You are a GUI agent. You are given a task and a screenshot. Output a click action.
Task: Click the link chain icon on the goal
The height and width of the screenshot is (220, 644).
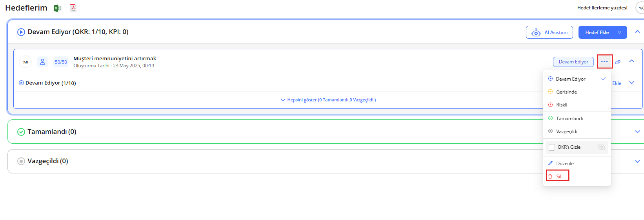(x=618, y=62)
